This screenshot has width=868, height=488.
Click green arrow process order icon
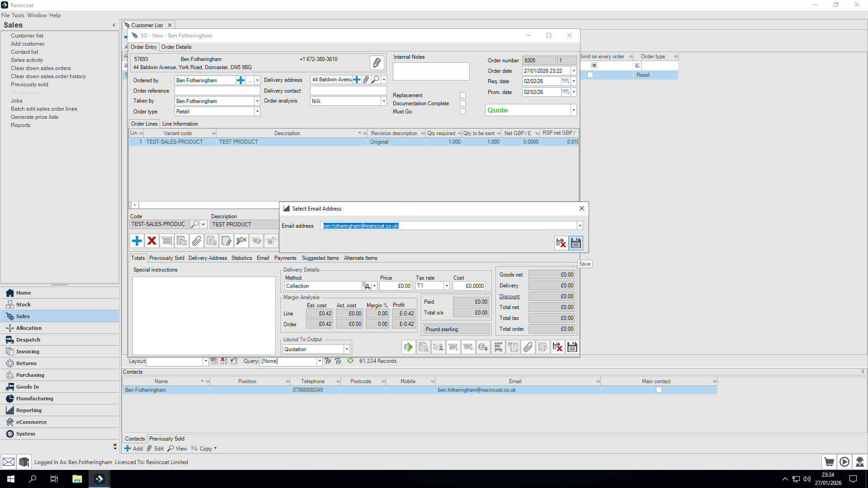(408, 347)
